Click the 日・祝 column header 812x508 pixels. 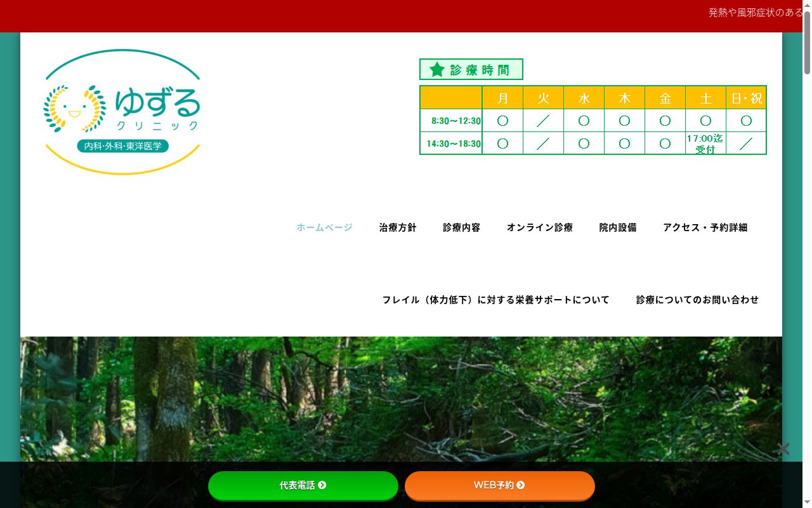coord(747,98)
